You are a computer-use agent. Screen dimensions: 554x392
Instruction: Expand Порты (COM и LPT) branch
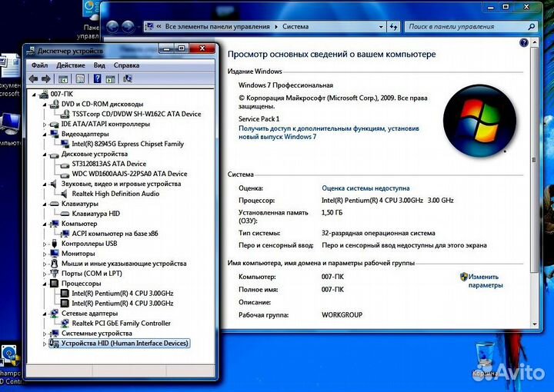click(x=45, y=274)
